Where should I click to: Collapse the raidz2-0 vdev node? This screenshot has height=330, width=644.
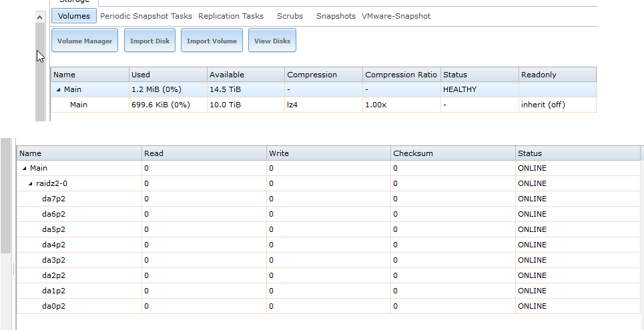click(31, 184)
